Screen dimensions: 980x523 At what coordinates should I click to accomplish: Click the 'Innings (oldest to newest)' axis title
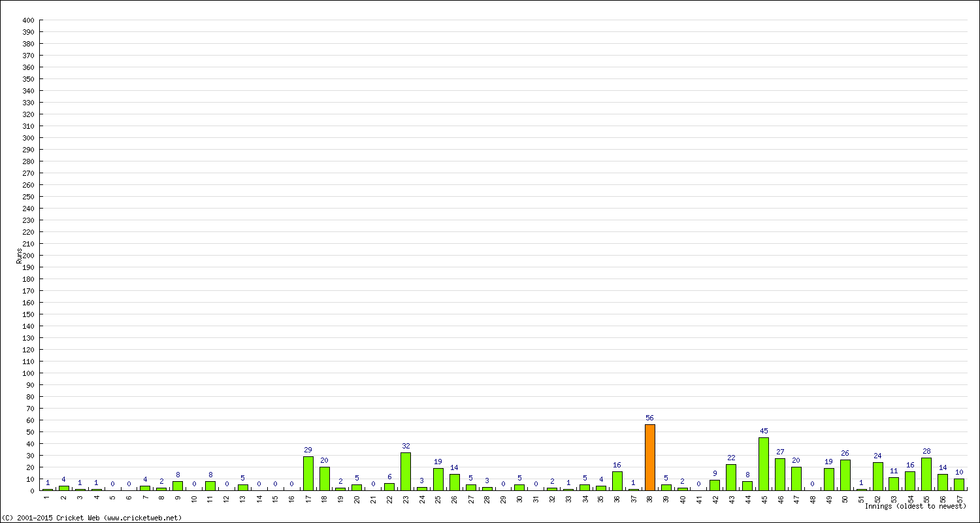(915, 506)
